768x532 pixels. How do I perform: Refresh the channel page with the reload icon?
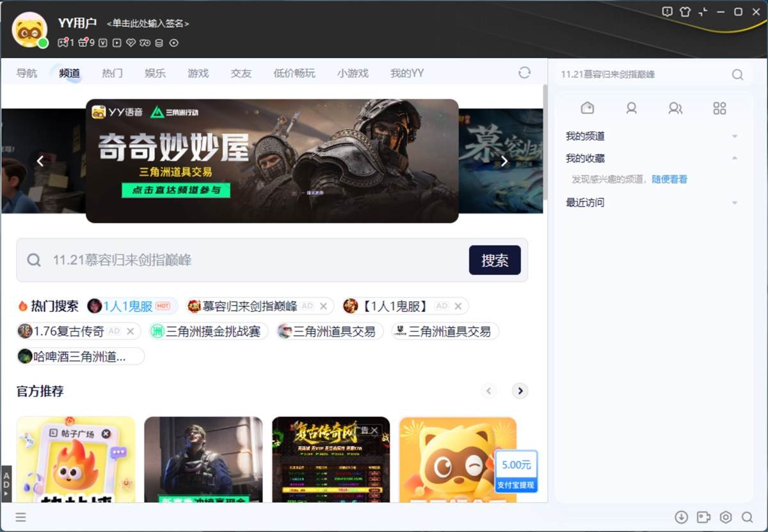coord(524,73)
